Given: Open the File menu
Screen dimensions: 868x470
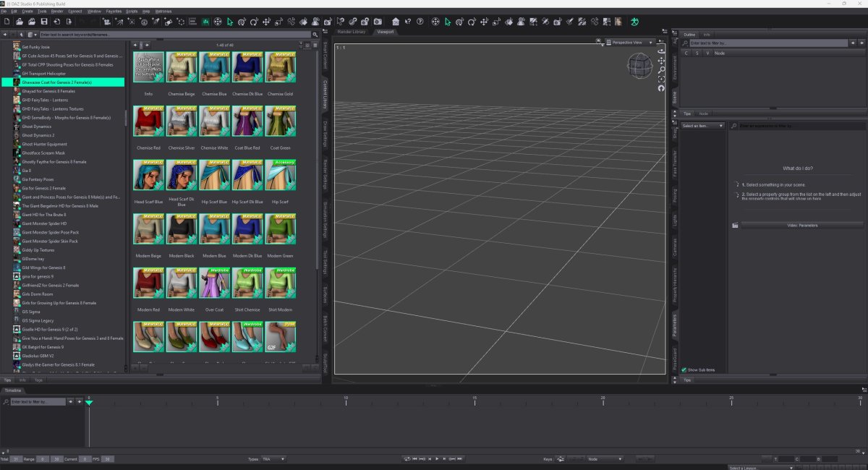Looking at the screenshot, I should [x=4, y=12].
